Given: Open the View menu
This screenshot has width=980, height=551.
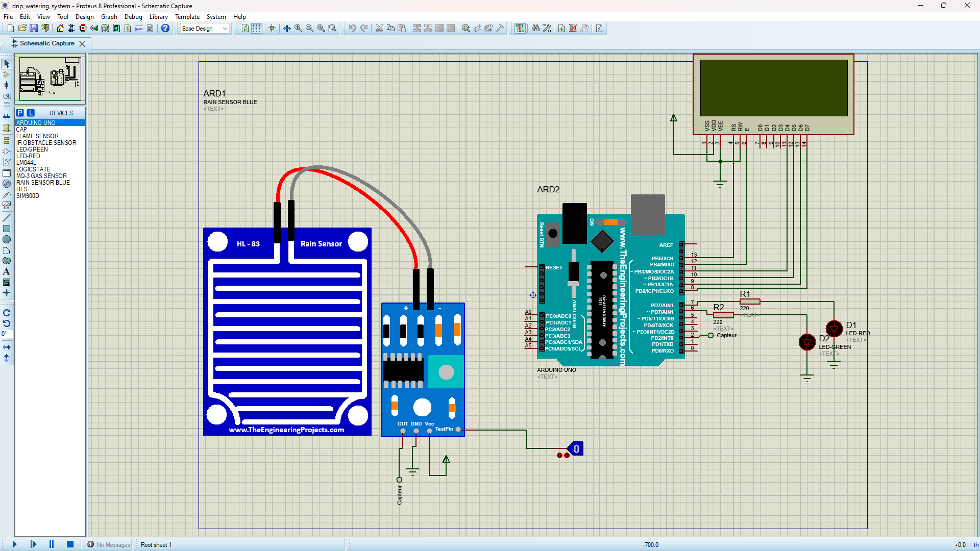Looking at the screenshot, I should point(43,17).
